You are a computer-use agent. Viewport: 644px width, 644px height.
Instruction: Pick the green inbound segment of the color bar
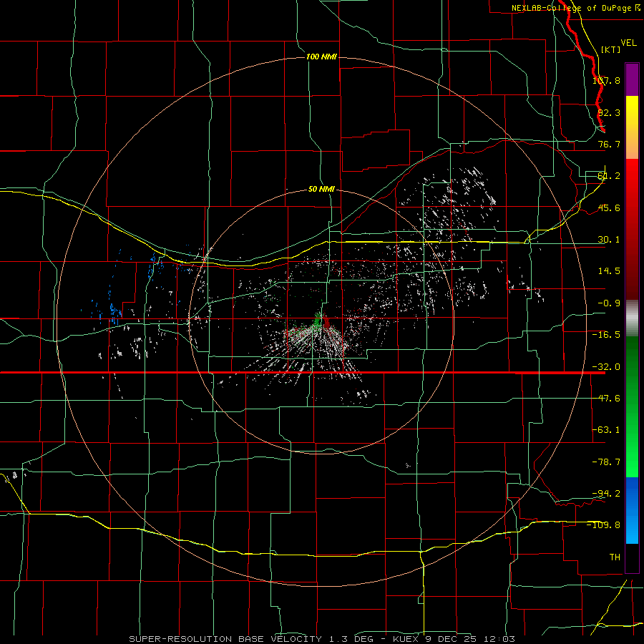point(632,406)
